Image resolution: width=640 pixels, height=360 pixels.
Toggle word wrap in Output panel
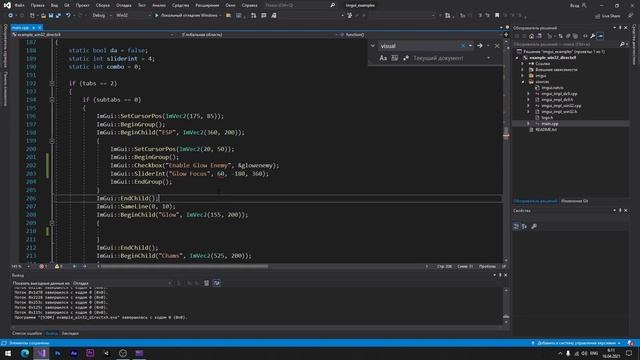tap(217, 283)
